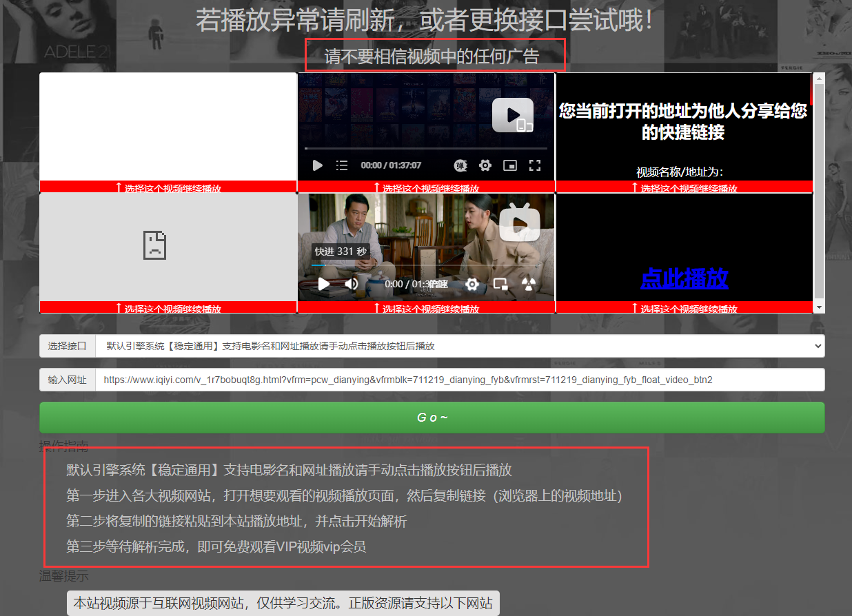This screenshot has height=616, width=852.
Task: Play the 01:37:07 video in the top-middle player
Action: tap(317, 165)
